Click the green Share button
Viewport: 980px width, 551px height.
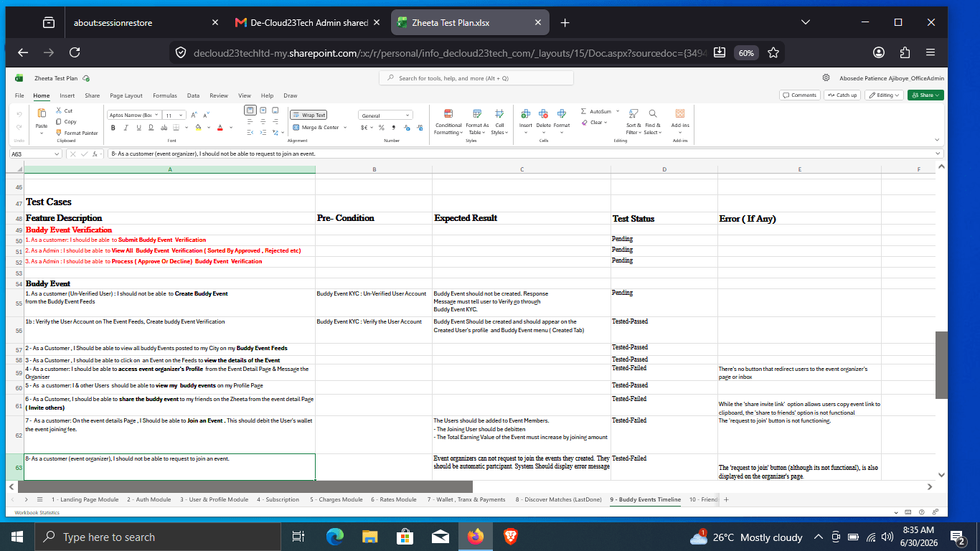(x=925, y=95)
